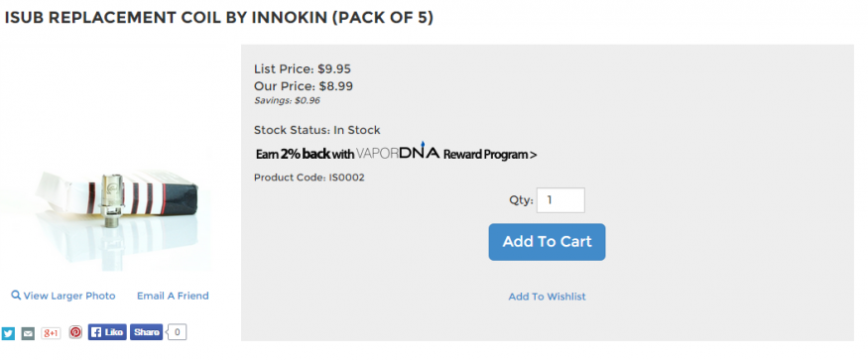Click the Facebook Like button

coord(107,332)
